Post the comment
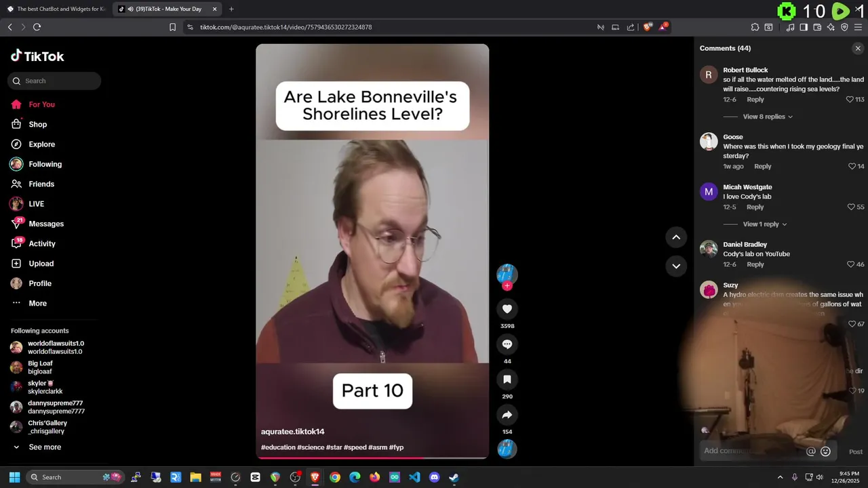Viewport: 868px width, 488px height. (856, 452)
